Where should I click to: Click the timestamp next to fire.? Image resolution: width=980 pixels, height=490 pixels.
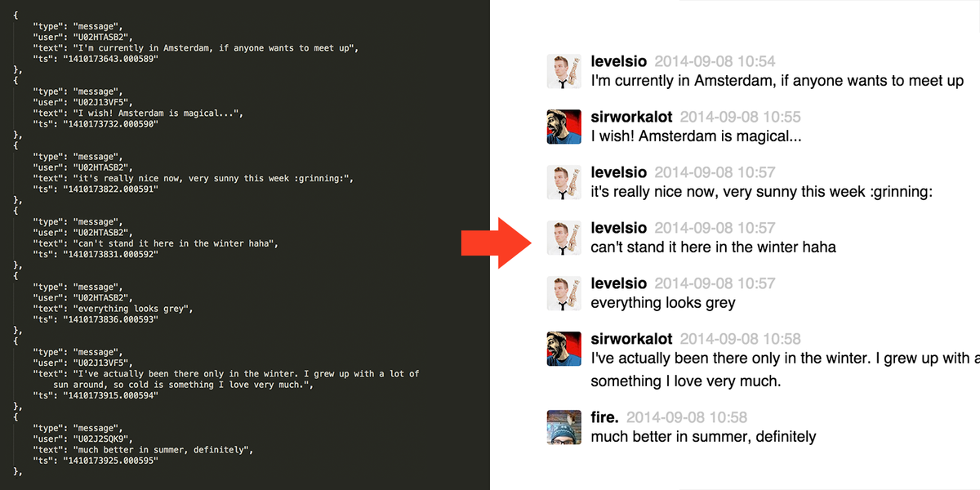coord(687,417)
